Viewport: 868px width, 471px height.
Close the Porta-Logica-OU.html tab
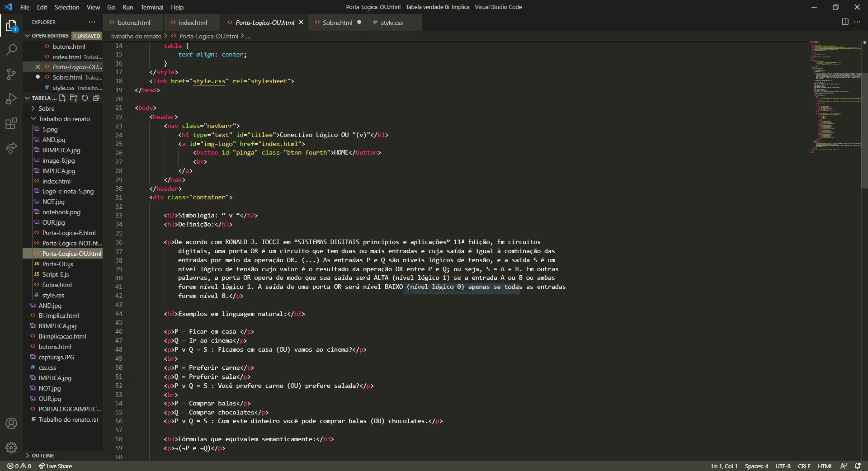tap(301, 22)
